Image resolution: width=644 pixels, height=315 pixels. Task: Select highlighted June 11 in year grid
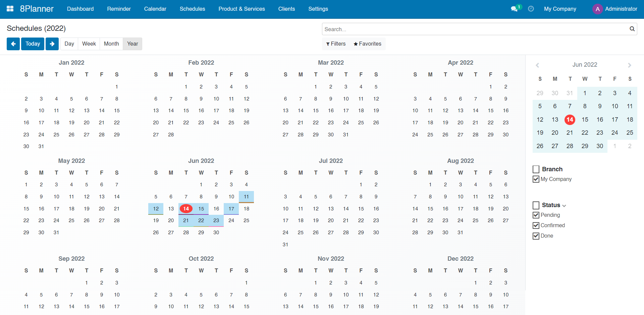247,197
